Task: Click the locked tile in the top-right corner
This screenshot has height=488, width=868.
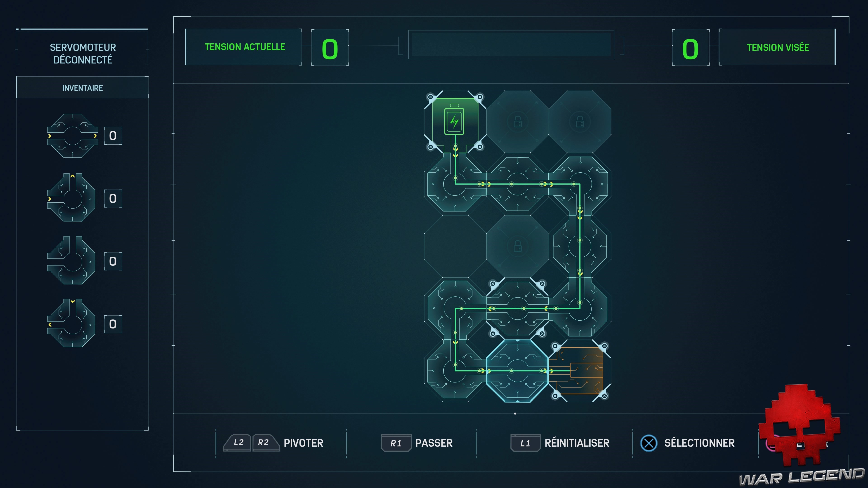Action: [x=580, y=122]
